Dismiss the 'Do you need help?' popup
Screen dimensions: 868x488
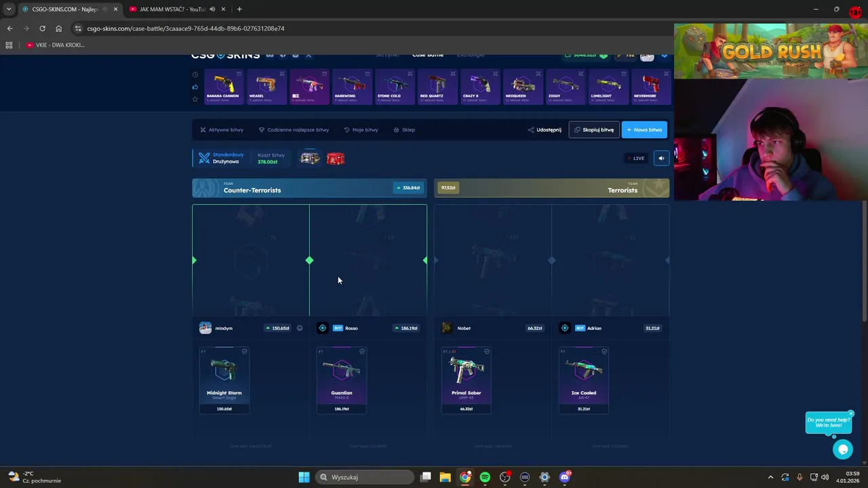click(x=850, y=413)
